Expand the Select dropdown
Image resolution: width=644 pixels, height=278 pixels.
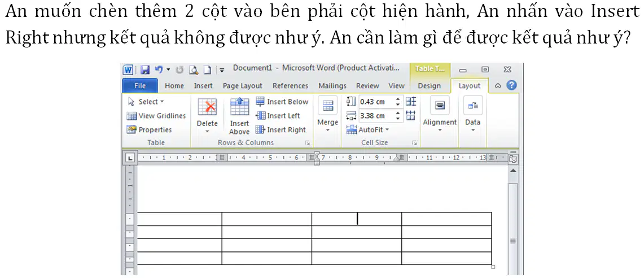(x=146, y=102)
